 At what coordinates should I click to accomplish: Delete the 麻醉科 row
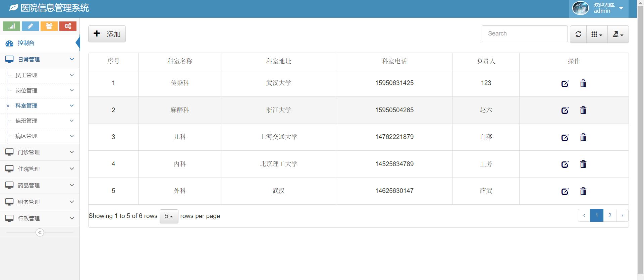(x=583, y=110)
